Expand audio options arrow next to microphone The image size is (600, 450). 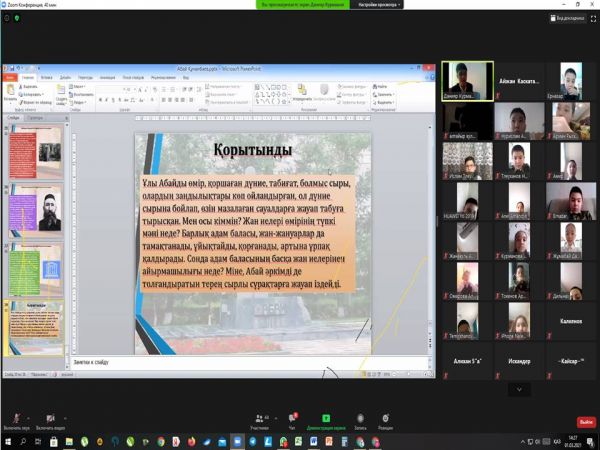pos(29,416)
